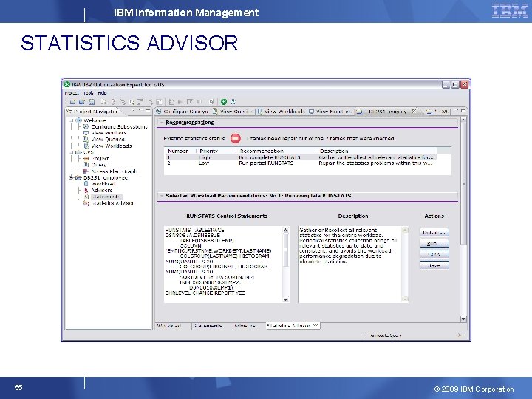Select View Monitors in Project Navigator
Image resolution: width=532 pixels, height=399 pixels.
coord(105,133)
